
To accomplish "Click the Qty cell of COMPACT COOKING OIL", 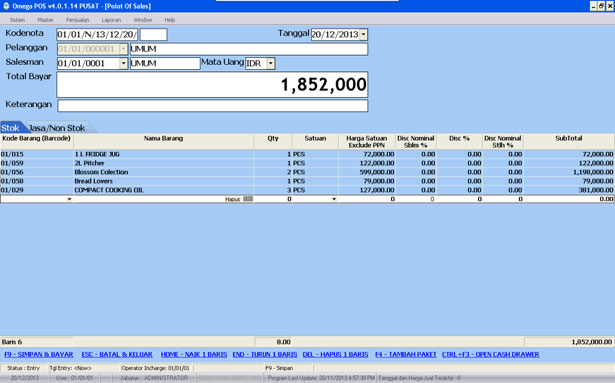I will (x=273, y=190).
